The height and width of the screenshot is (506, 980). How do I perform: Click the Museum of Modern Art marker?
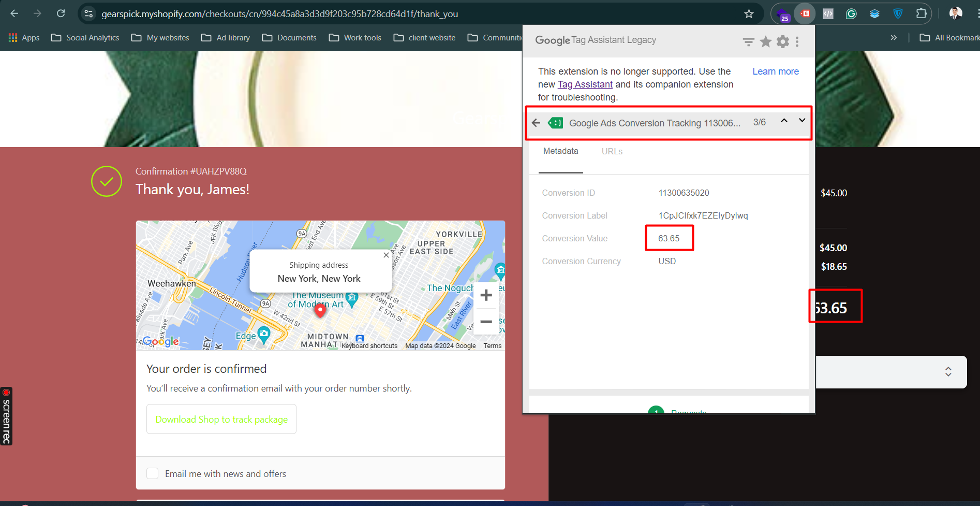click(x=352, y=298)
